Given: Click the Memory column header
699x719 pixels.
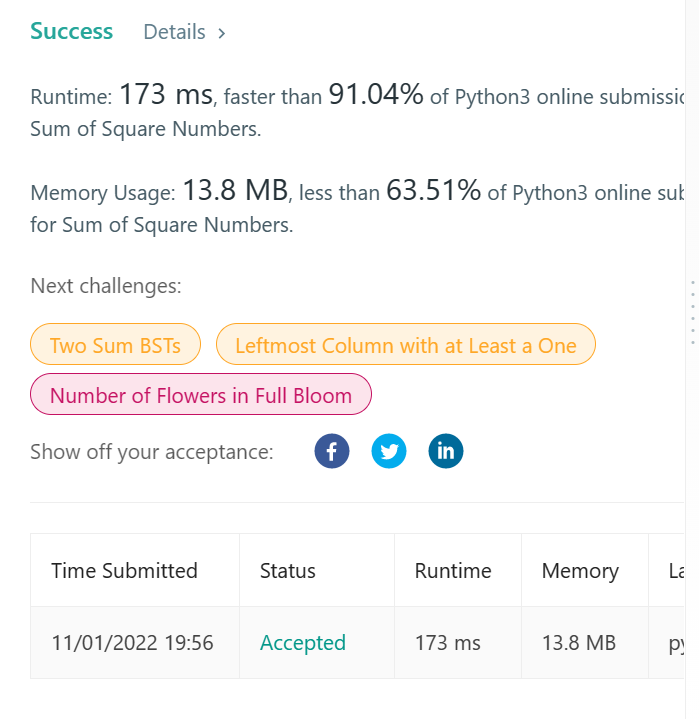Looking at the screenshot, I should 580,571.
